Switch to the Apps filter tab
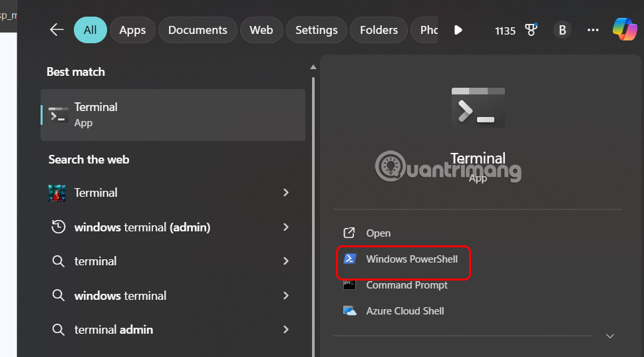Viewport: 644px width, 357px height. [132, 30]
